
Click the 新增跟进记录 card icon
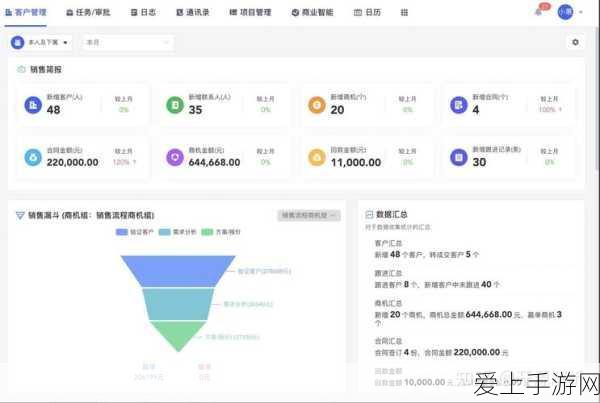pos(458,157)
